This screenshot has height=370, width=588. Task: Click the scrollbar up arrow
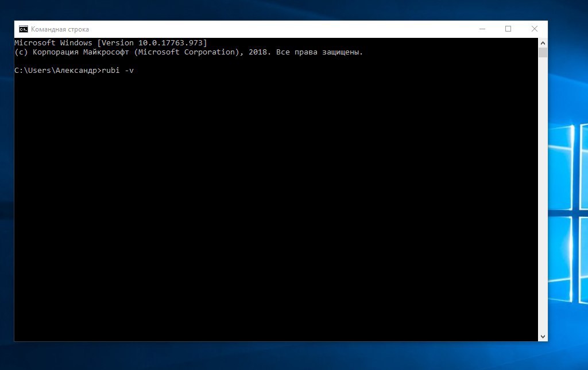tap(543, 42)
